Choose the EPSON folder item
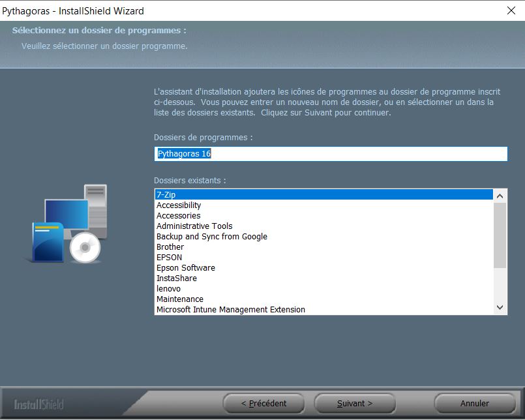The width and height of the screenshot is (525, 420). [x=323, y=257]
